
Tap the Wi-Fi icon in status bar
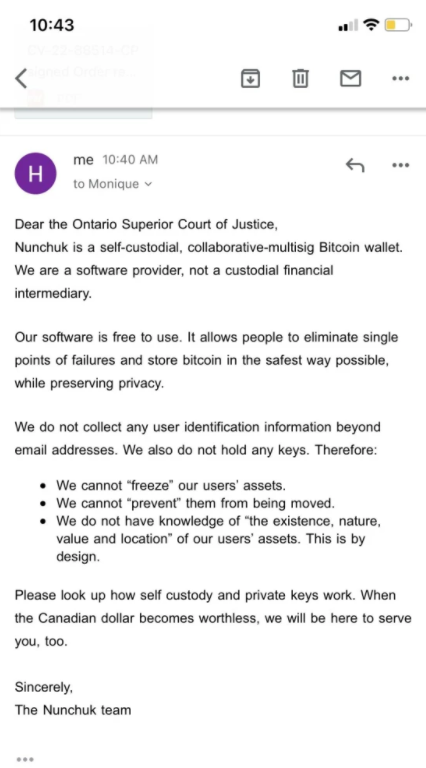point(372,25)
